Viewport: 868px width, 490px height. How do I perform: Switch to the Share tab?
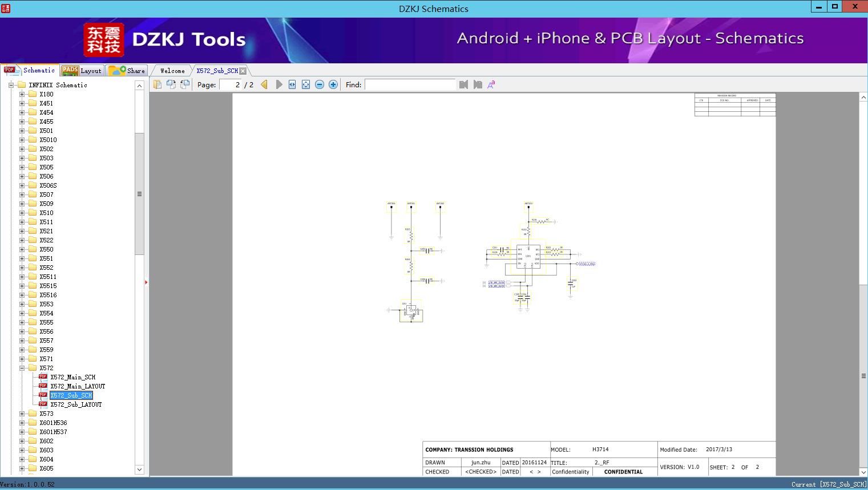click(x=128, y=71)
